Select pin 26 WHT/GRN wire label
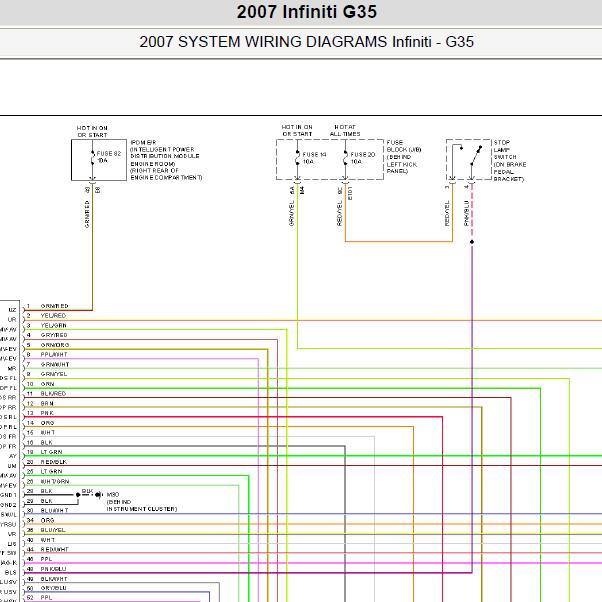The width and height of the screenshot is (602, 602). [55, 481]
